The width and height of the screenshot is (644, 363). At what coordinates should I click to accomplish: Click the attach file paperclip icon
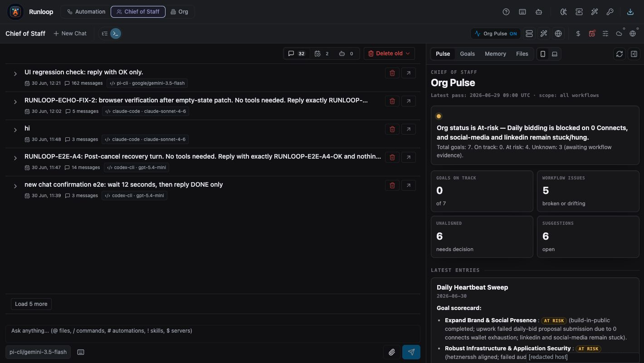click(x=392, y=352)
